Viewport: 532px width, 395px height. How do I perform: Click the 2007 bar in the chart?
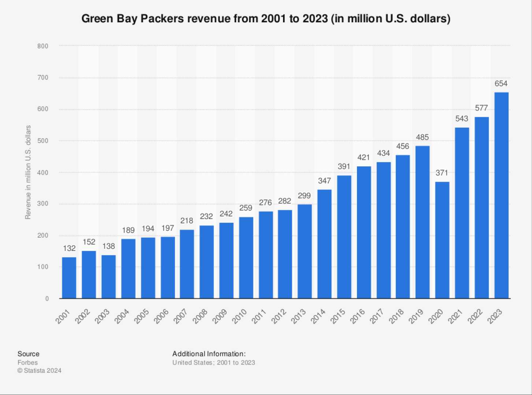pyautogui.click(x=187, y=264)
